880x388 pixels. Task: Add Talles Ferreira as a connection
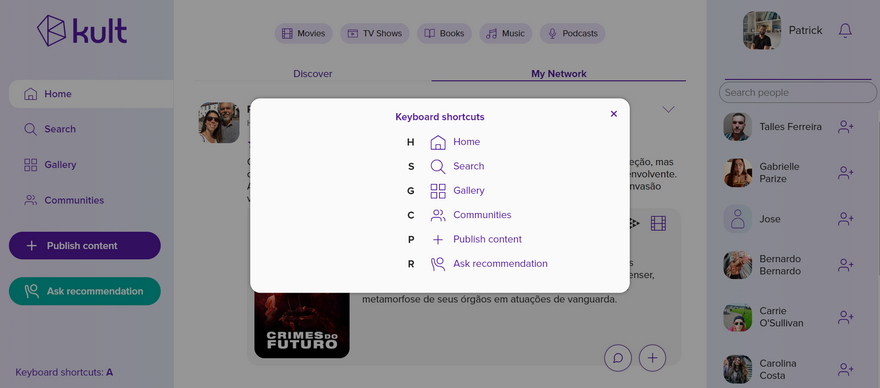[x=845, y=127]
